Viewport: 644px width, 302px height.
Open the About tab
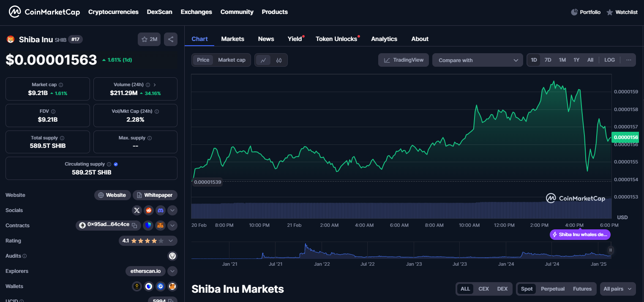pos(420,39)
